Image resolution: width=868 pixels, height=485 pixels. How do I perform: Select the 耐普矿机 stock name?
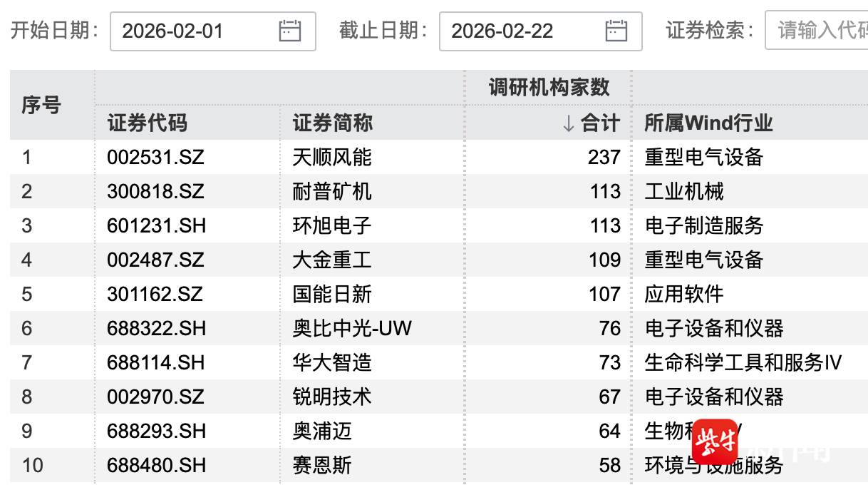(x=332, y=191)
